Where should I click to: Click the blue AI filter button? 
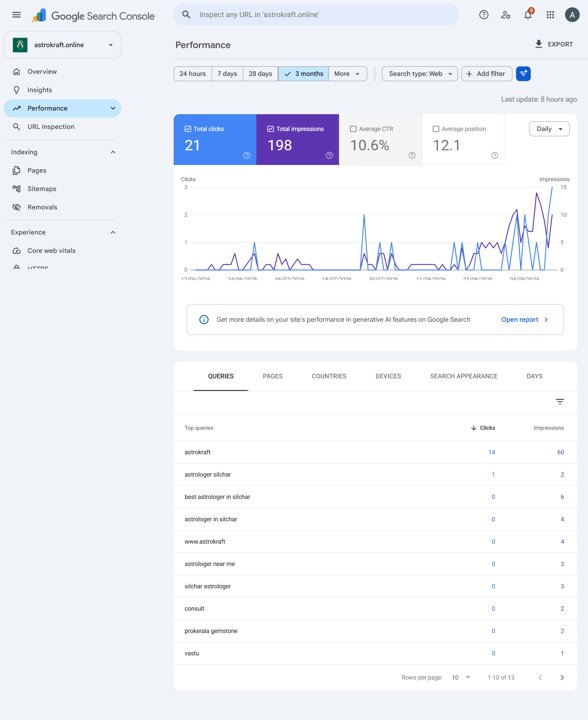coord(523,74)
